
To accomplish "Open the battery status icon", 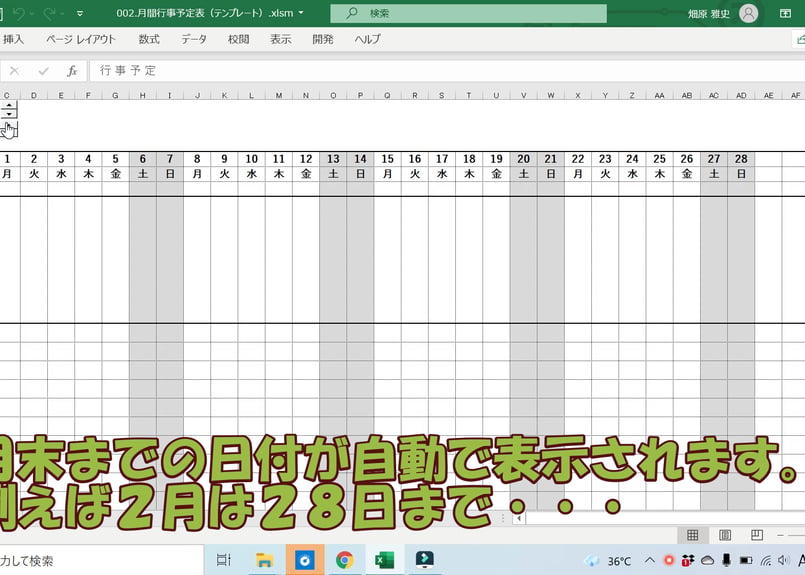I will pyautogui.click(x=745, y=560).
